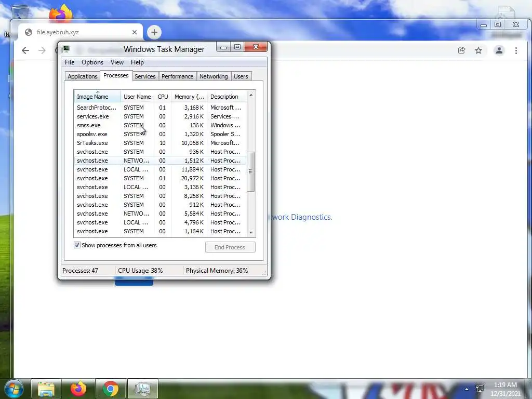The width and height of the screenshot is (532, 399).
Task: Switch to the Networking tab
Action: click(x=214, y=76)
